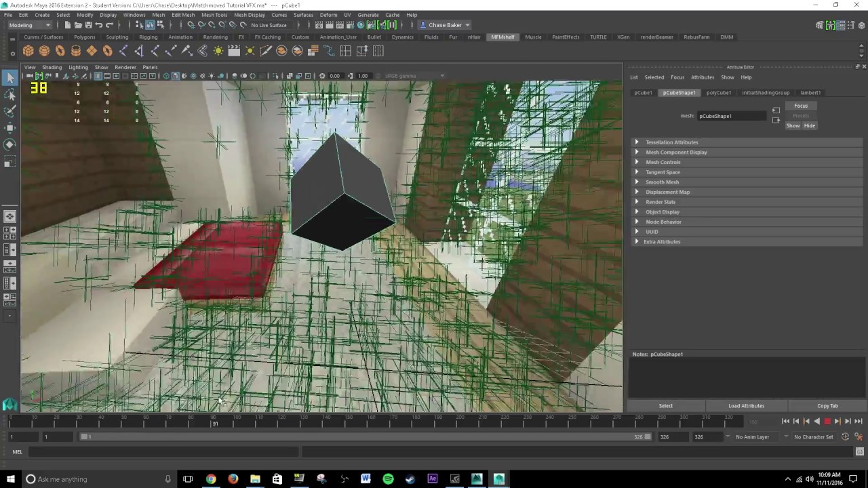The height and width of the screenshot is (488, 868).
Task: Choose the Lasso select tool in toolbox
Action: pos(9,95)
